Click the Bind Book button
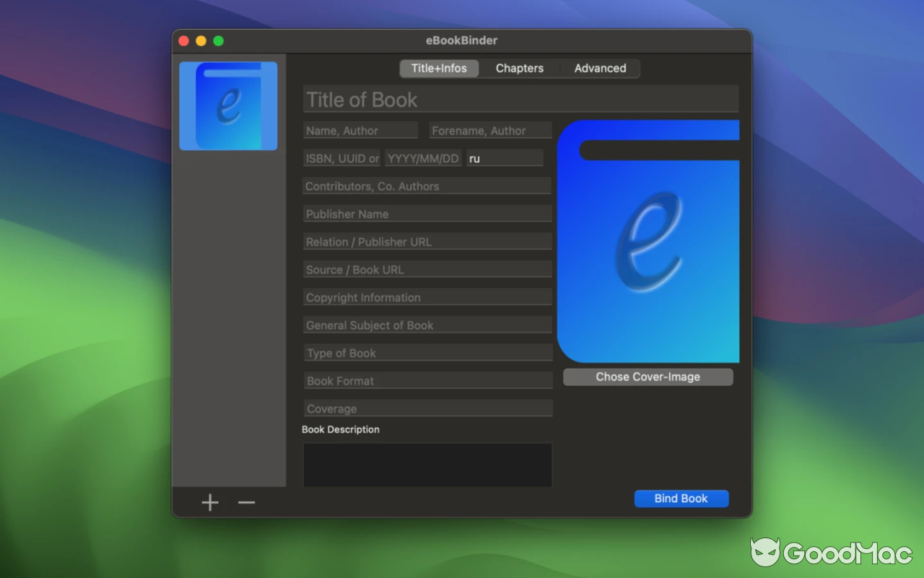The image size is (924, 578). (x=681, y=499)
